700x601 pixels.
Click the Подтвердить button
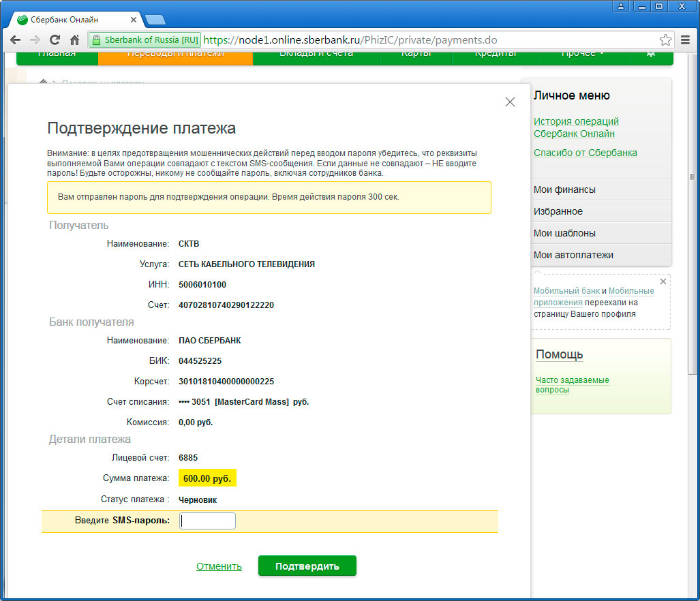[307, 566]
